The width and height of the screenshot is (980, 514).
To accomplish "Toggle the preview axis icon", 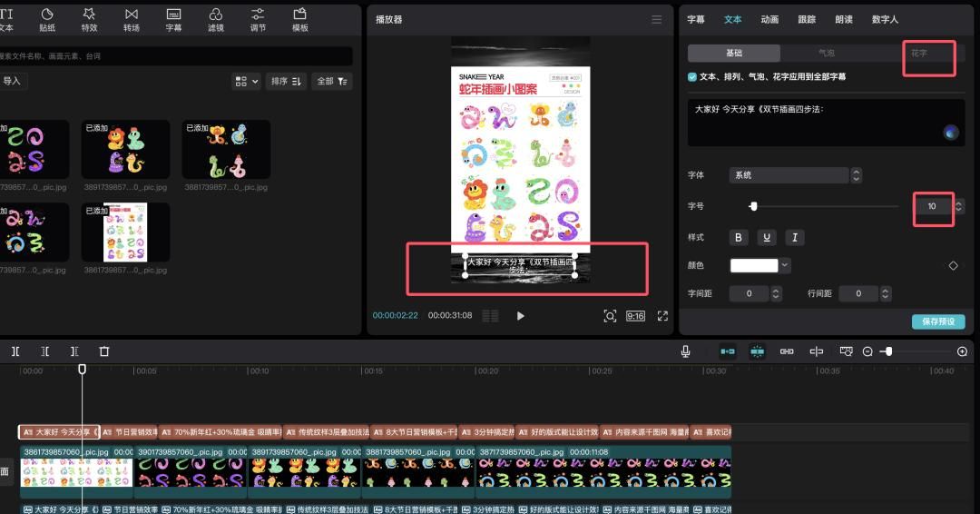I will pos(817,351).
